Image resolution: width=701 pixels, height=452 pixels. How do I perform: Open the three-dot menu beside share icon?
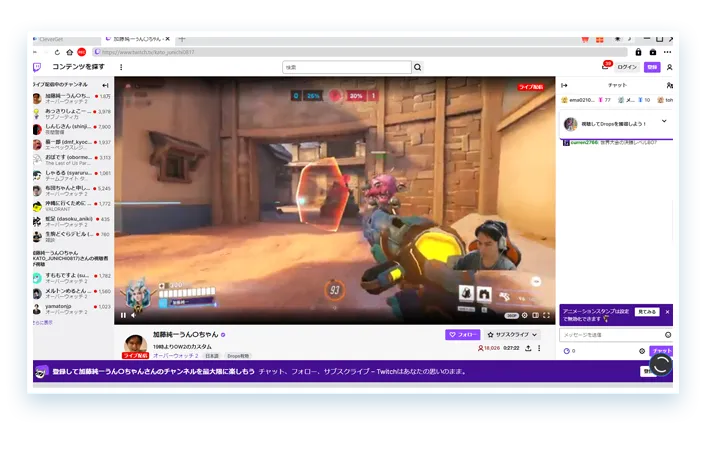(539, 348)
